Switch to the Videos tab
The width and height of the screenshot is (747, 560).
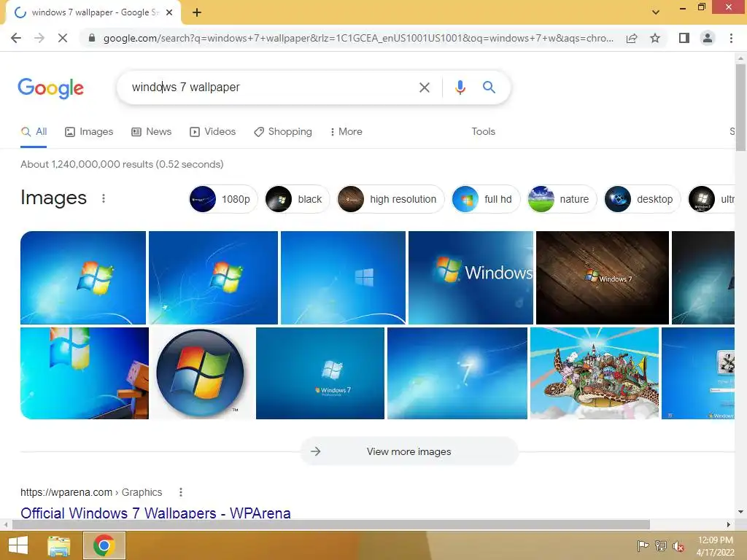coord(212,131)
